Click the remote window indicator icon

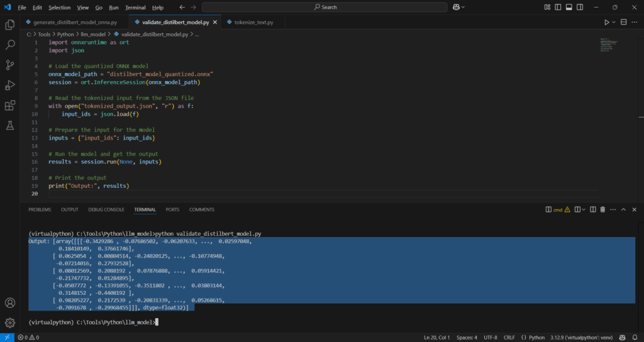(7, 338)
